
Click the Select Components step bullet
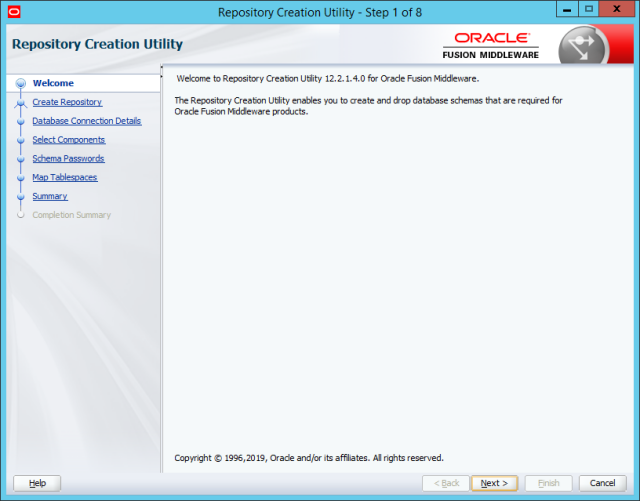click(x=21, y=140)
